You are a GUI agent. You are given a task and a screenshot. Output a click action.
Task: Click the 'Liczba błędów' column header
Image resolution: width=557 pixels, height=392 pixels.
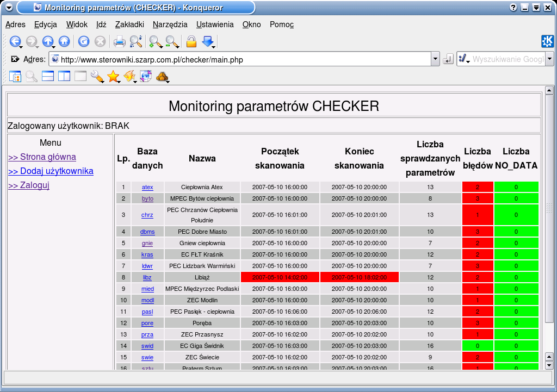tap(478, 158)
